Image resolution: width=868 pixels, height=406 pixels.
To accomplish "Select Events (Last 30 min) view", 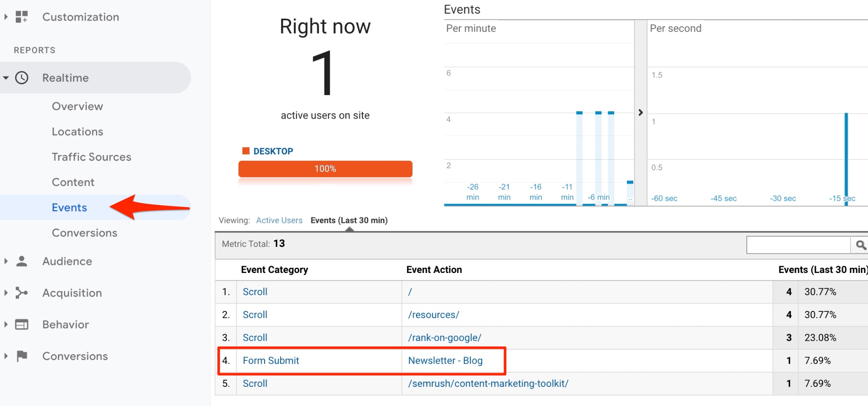I will (349, 220).
